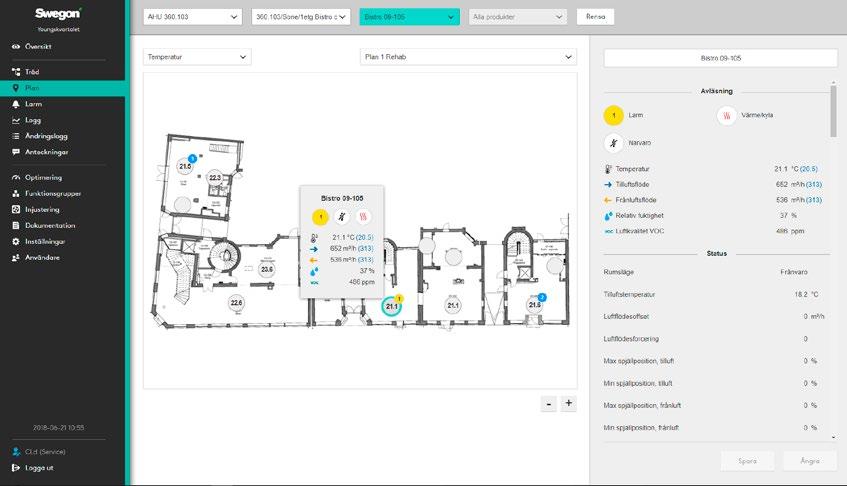847x486 pixels.
Task: Click the eye icon beside Översikt
Action: click(16, 46)
